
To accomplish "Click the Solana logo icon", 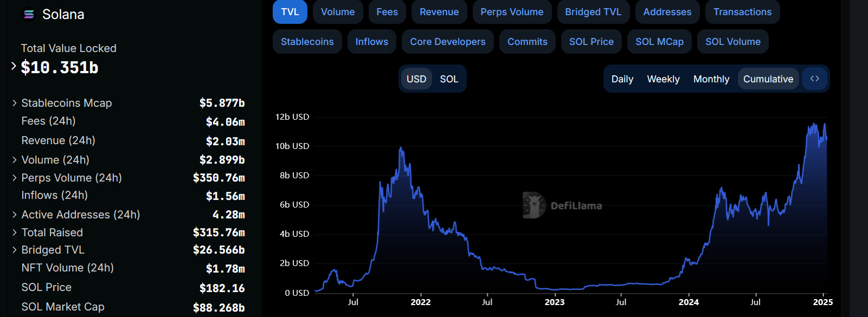I will (29, 14).
